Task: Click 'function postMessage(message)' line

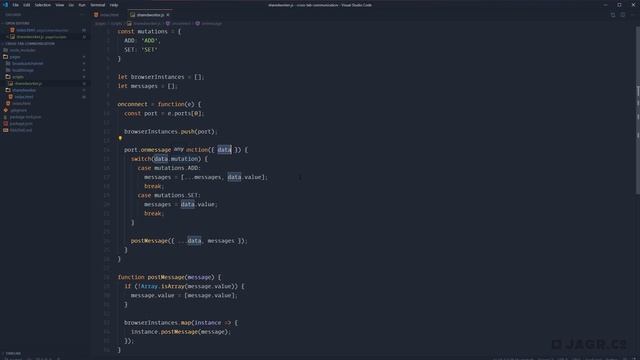Action: [x=169, y=277]
